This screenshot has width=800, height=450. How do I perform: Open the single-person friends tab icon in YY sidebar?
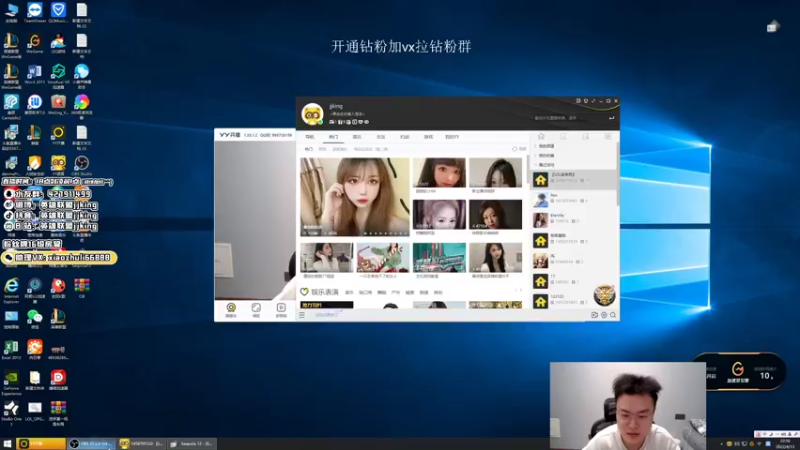tap(563, 137)
